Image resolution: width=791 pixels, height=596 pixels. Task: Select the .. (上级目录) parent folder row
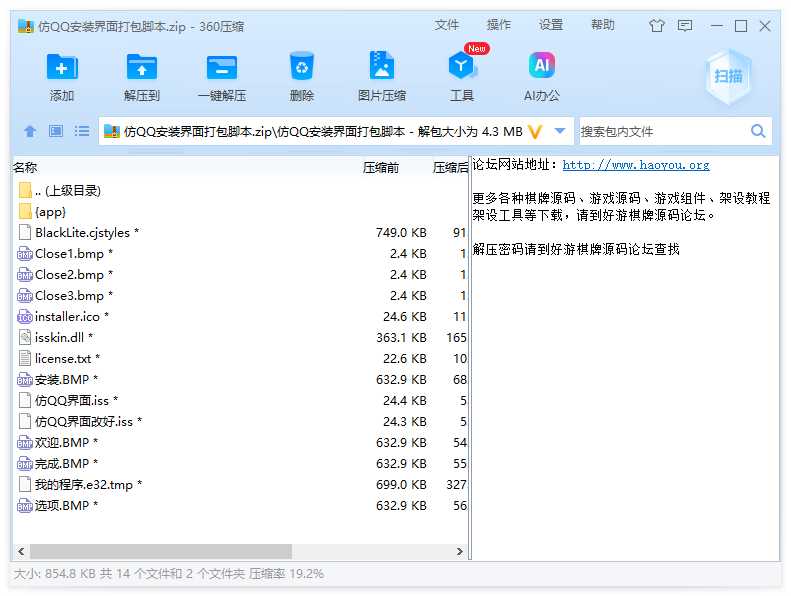tap(240, 190)
